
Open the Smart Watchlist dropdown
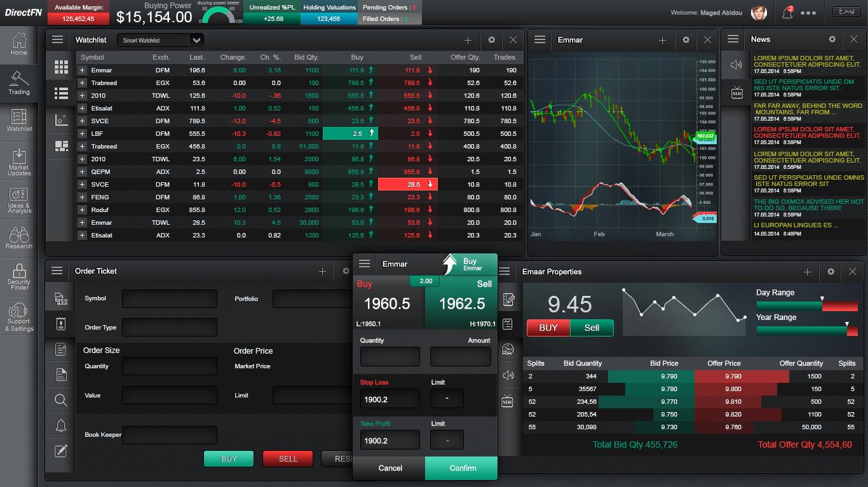pos(196,40)
